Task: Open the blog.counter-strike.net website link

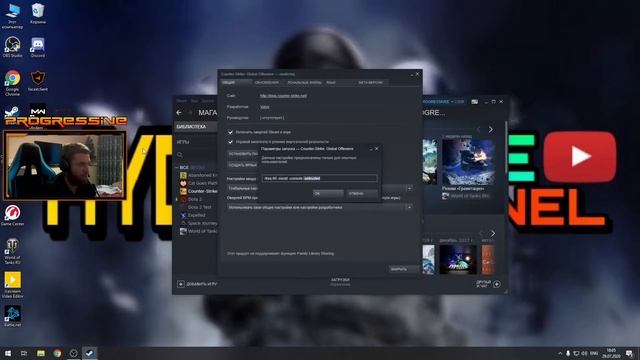Action: click(283, 96)
